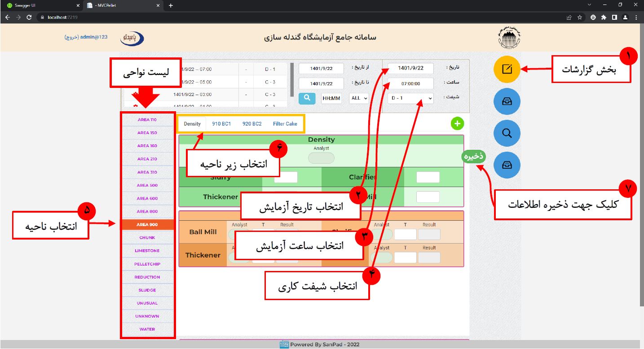644x349 pixels.
Task: Click the browser forward arrow
Action: click(x=18, y=17)
